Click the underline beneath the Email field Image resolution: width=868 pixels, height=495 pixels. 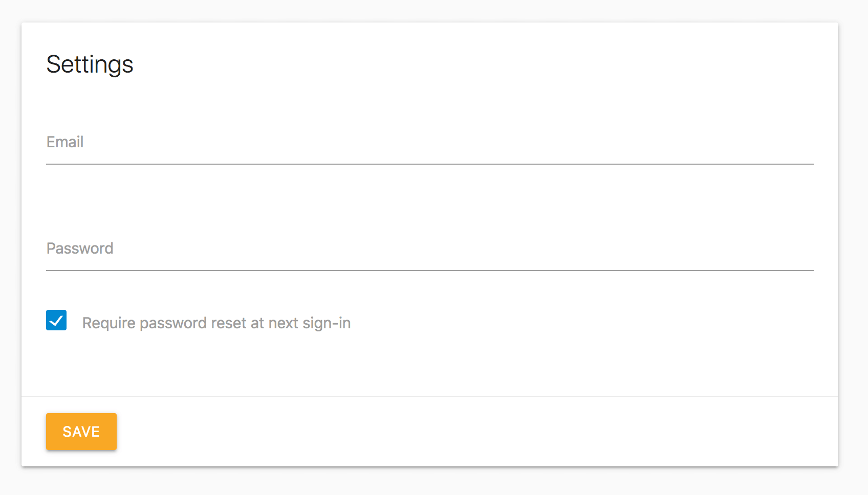430,164
